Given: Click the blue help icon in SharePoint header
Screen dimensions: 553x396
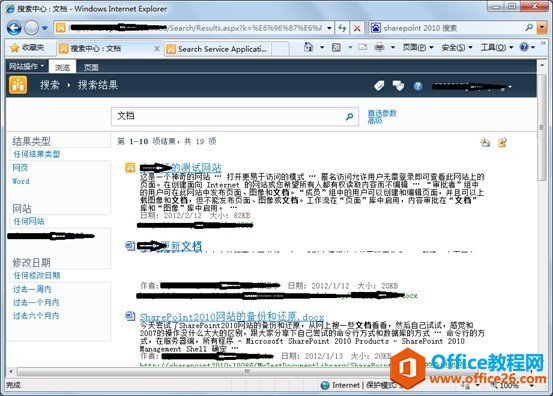Looking at the screenshot, I should point(418,86).
